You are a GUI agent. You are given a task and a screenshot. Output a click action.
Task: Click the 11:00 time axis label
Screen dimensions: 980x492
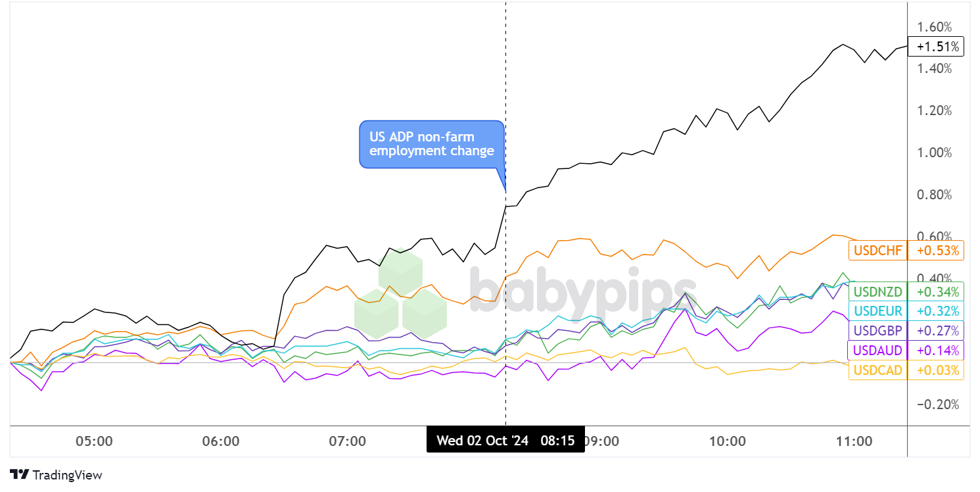click(854, 441)
